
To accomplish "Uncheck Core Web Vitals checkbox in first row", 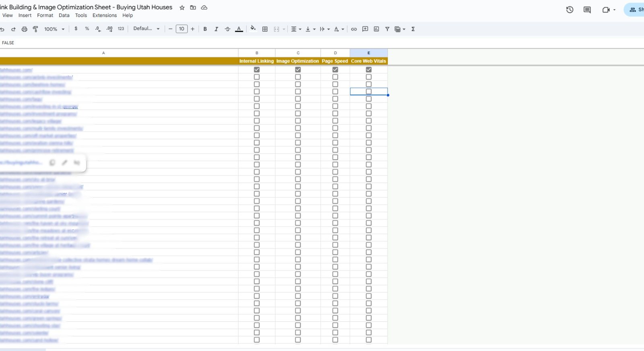I will coord(369,70).
